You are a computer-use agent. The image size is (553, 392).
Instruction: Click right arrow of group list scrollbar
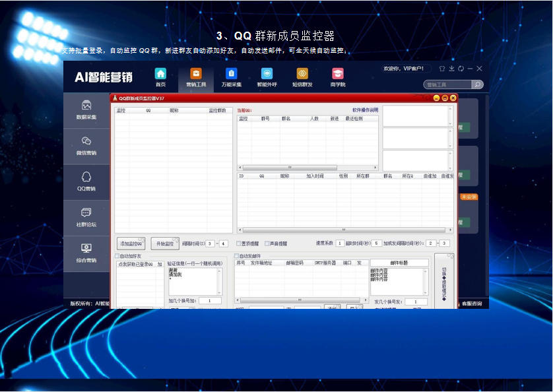coord(375,168)
